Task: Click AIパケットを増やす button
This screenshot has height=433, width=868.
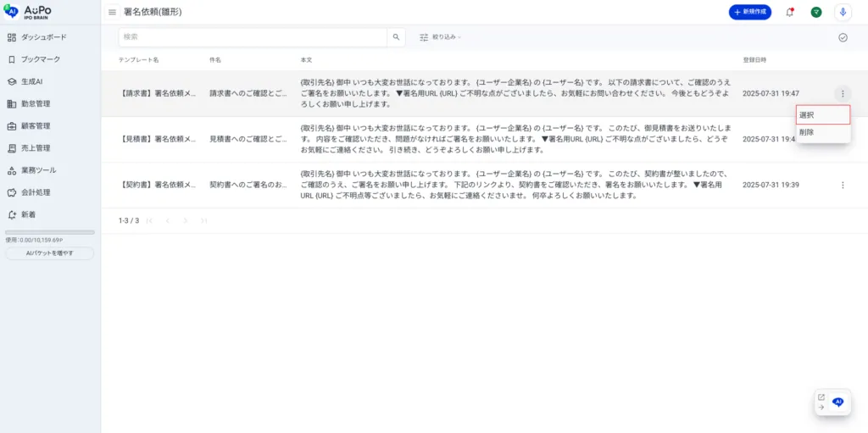Action: tap(50, 253)
